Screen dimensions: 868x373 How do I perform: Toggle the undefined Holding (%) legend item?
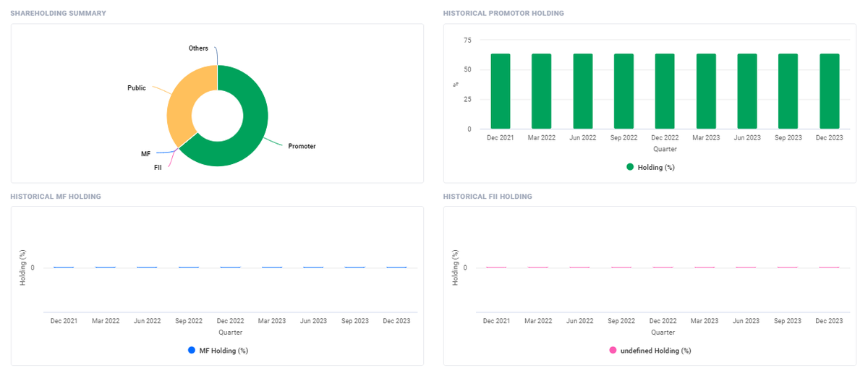650,351
